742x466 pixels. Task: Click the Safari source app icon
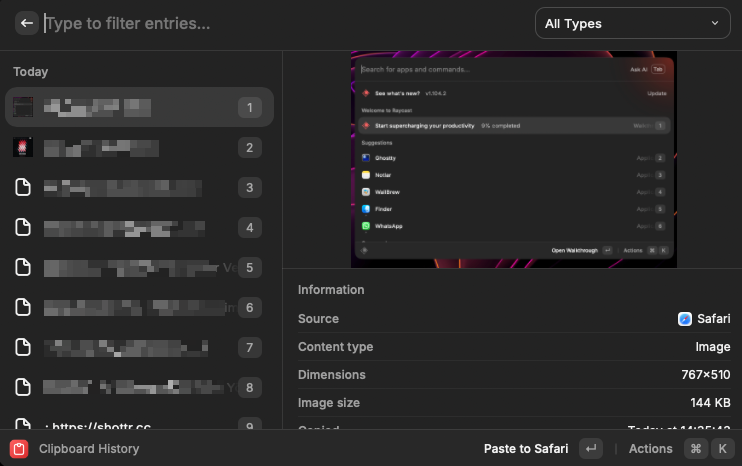click(685, 319)
